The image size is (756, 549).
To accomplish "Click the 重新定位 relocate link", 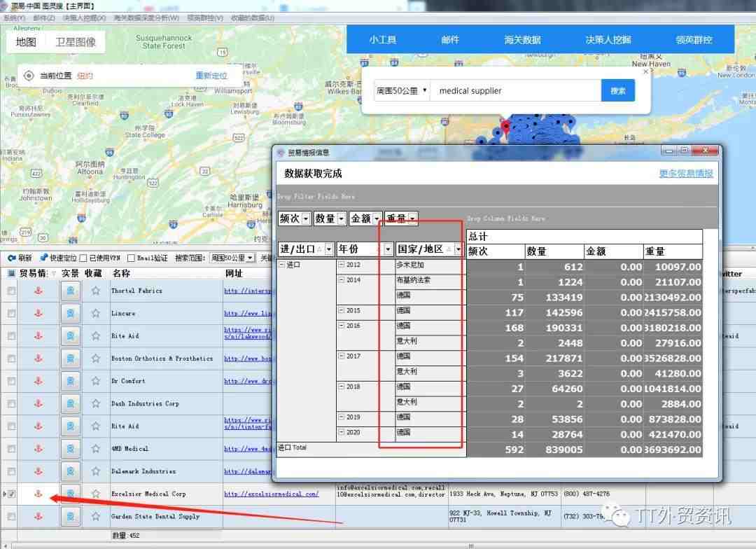I will 211,76.
